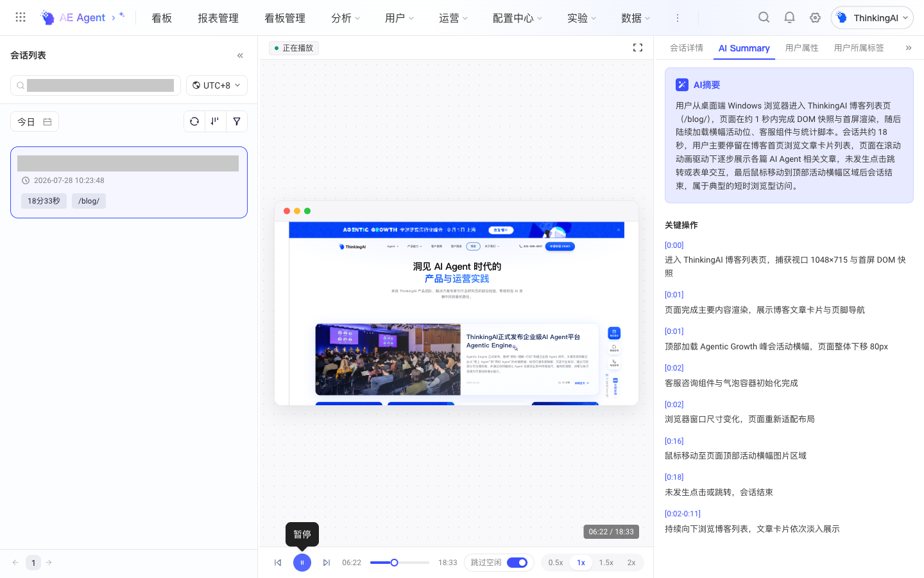Image resolution: width=924 pixels, height=578 pixels.
Task: Click the session search input field
Action: coord(96,85)
